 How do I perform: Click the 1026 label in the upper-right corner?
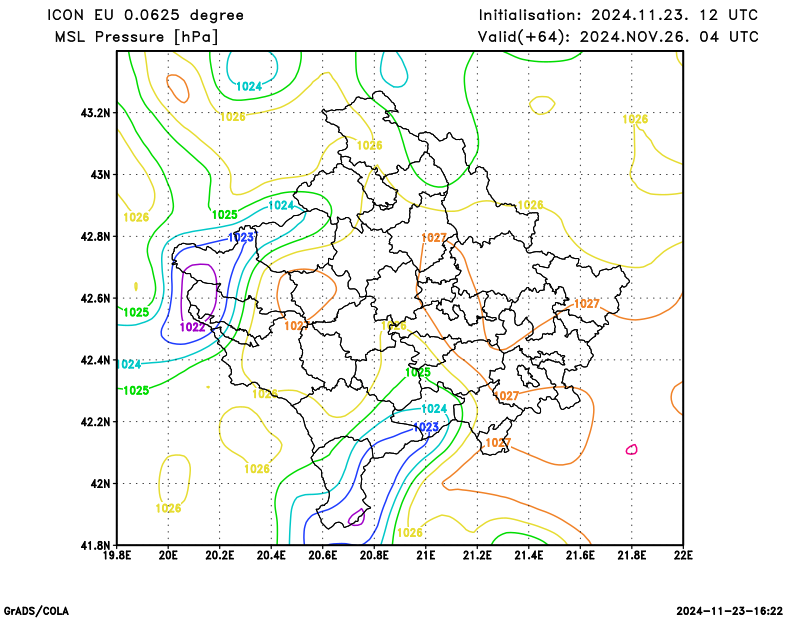coord(635,119)
